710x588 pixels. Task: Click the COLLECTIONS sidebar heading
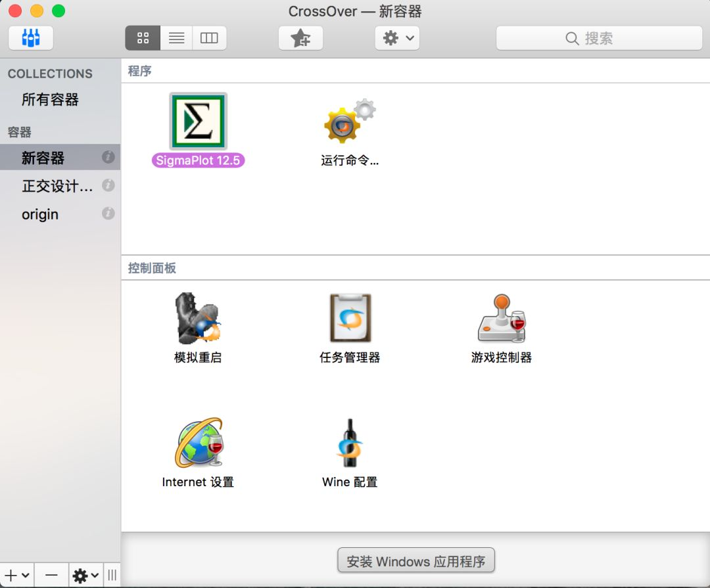(x=50, y=74)
